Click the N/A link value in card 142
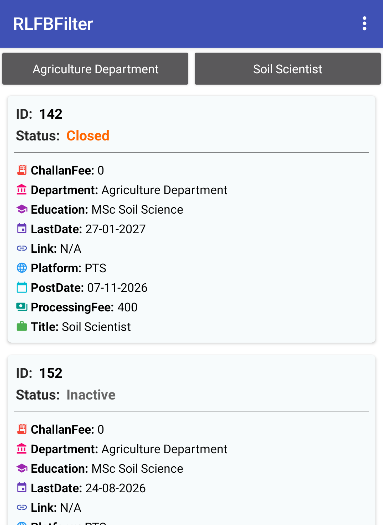Viewport: 383px width, 525px height. point(71,249)
